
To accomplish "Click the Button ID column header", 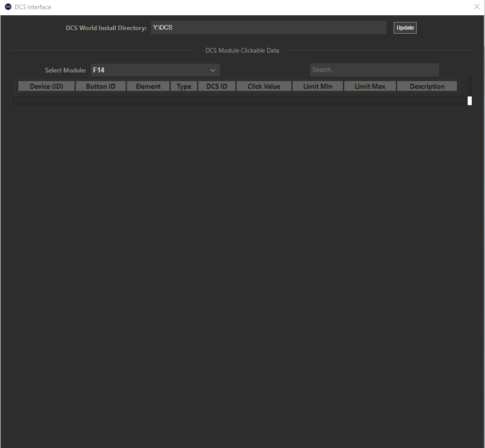I will click(100, 86).
